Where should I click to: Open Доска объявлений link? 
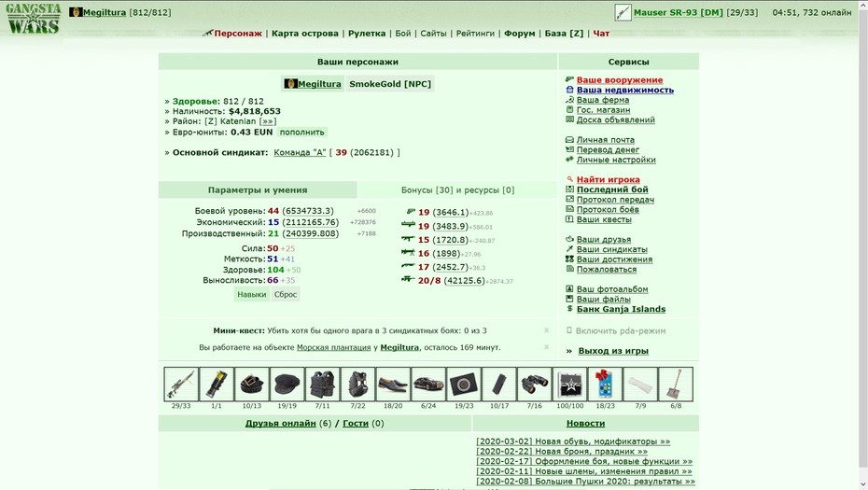click(x=616, y=119)
